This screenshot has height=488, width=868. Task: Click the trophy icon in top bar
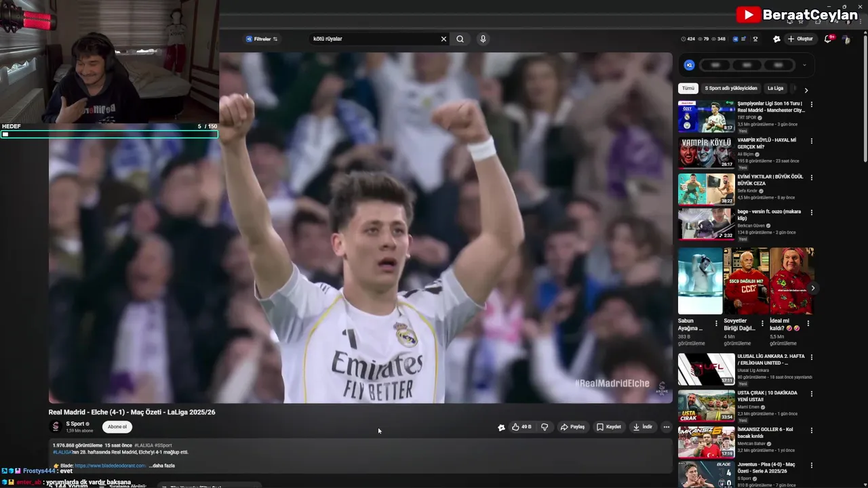coord(755,39)
